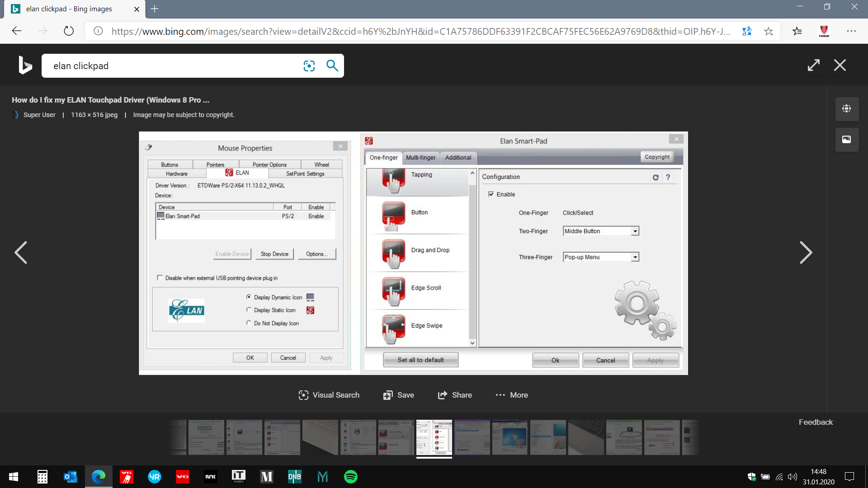The image size is (868, 488).
Task: Click the Tapping gesture icon in pictured Smart-Pad list
Action: pos(394,180)
